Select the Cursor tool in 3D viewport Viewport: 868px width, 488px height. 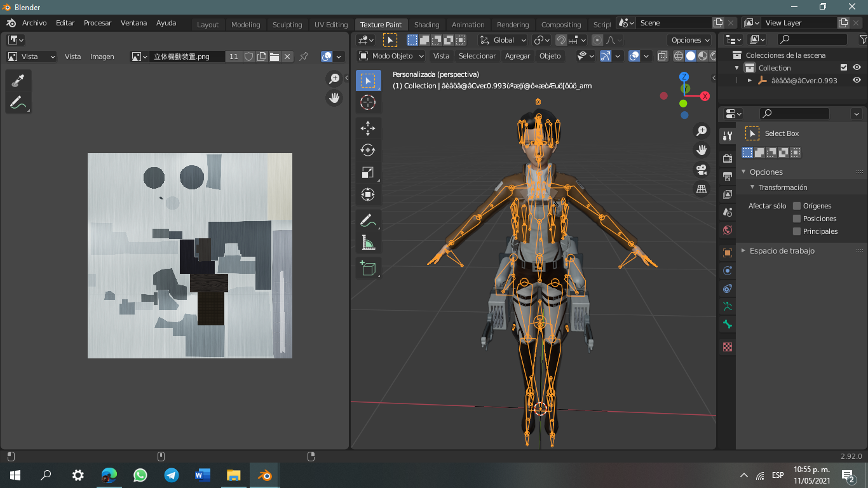tap(368, 102)
